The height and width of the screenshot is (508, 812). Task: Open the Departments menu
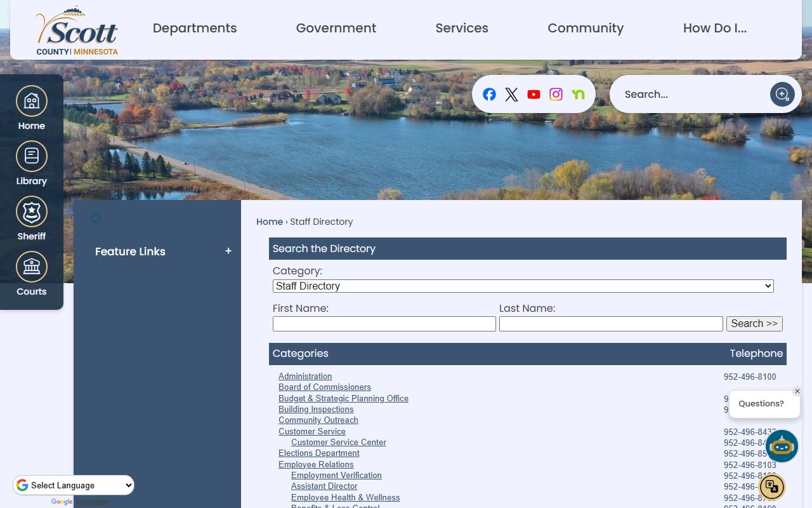click(195, 28)
